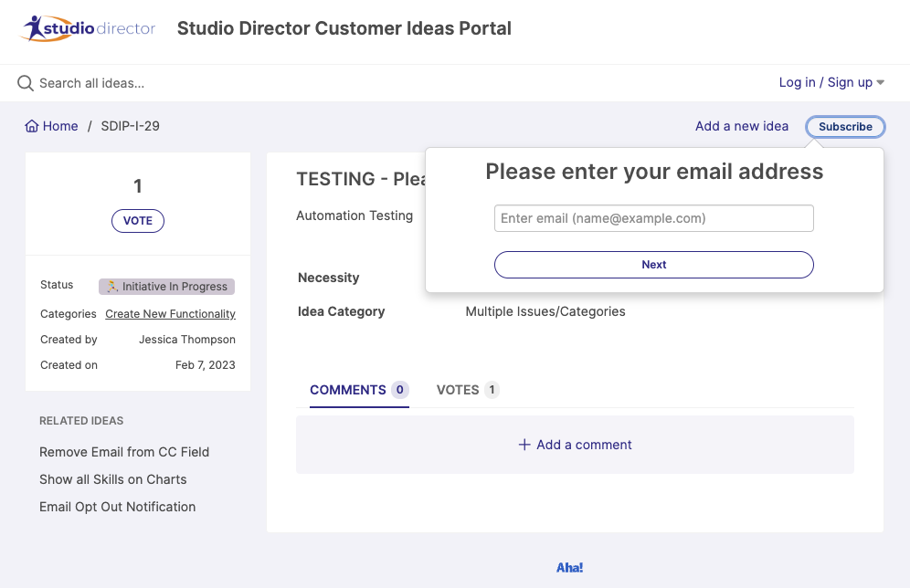Click the email address input field
Screen dimensions: 910x588
[653, 218]
